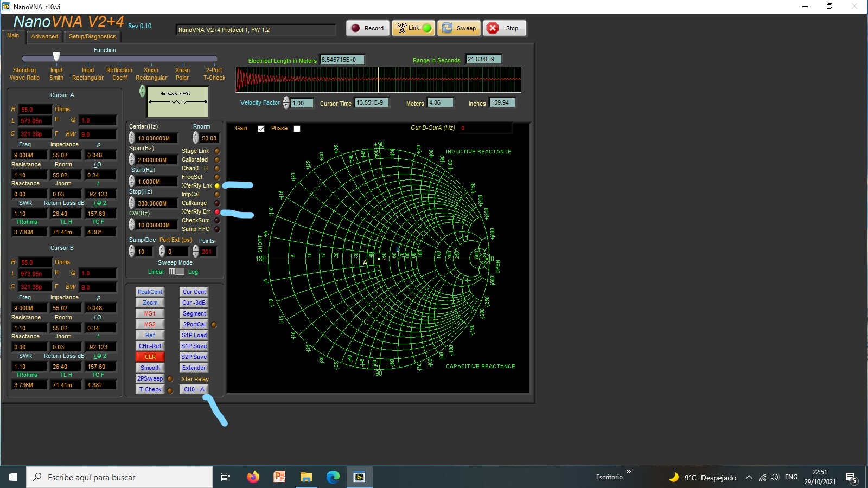Image resolution: width=868 pixels, height=488 pixels.
Task: Open Microsoft Edge from the taskbar
Action: point(333,477)
